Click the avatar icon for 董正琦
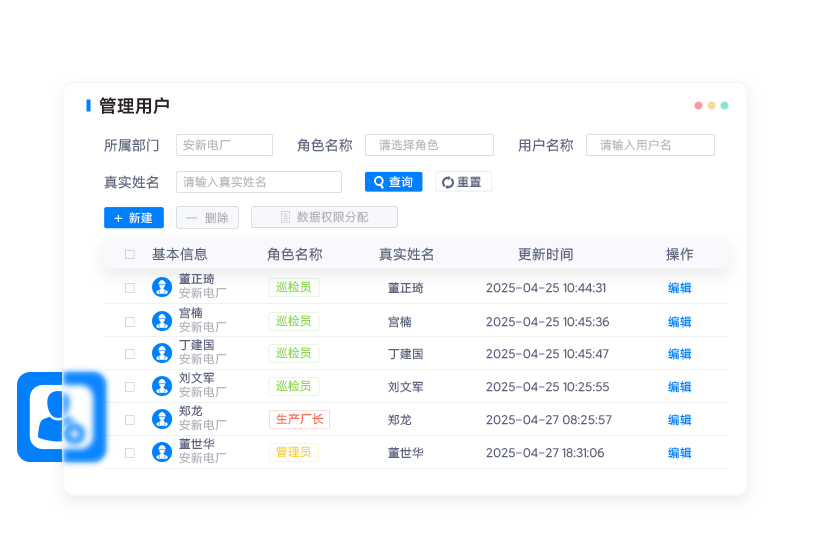The image size is (827, 545). coord(162,287)
